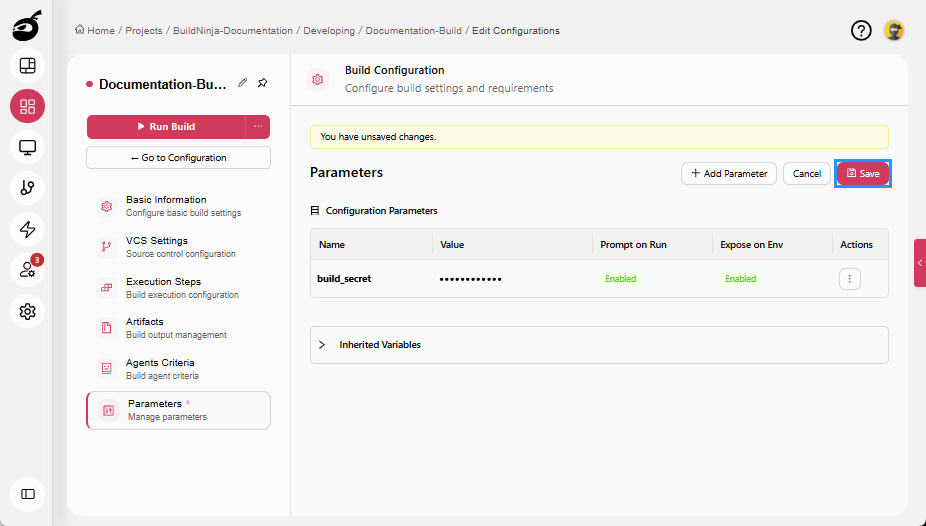Click the Configuration Parameters list icon
This screenshot has height=526, width=926.
point(315,211)
